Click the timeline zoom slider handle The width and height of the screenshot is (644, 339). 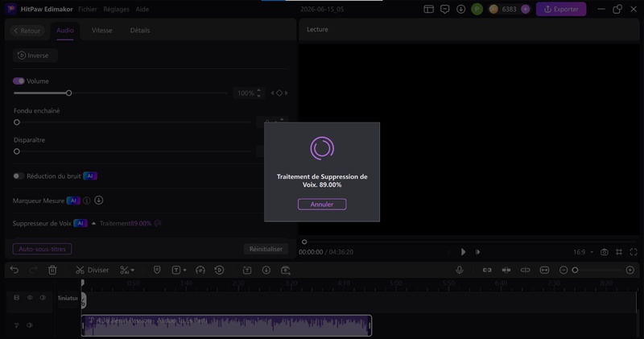(x=575, y=270)
